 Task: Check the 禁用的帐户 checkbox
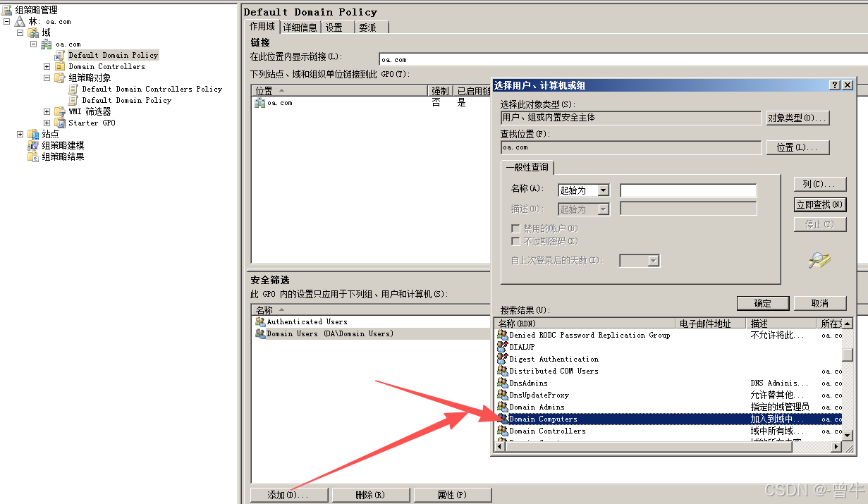pos(515,228)
